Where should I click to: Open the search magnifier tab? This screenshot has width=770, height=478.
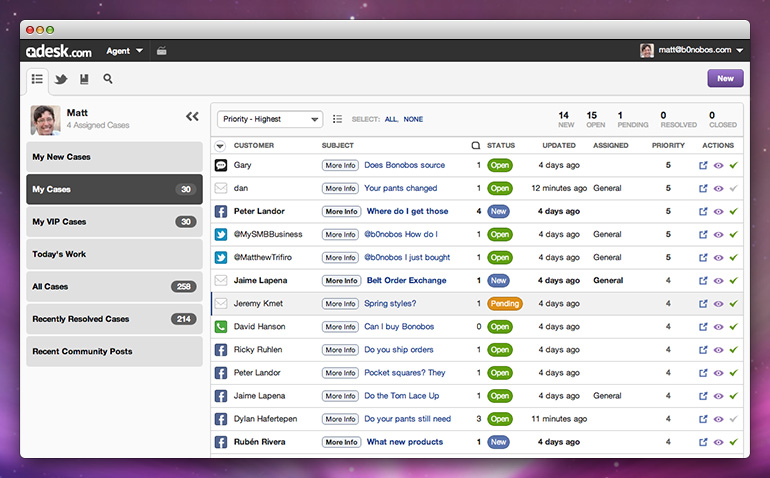[108, 79]
